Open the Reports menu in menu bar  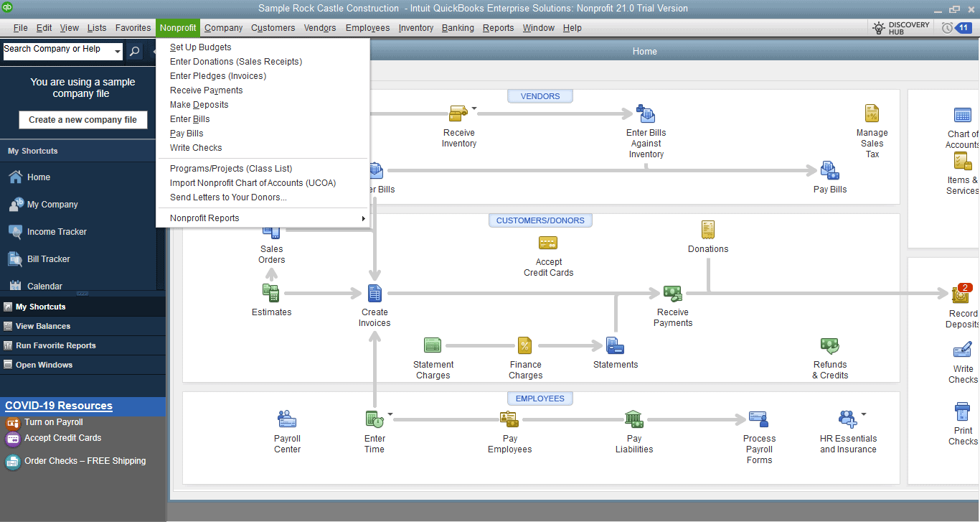click(498, 28)
